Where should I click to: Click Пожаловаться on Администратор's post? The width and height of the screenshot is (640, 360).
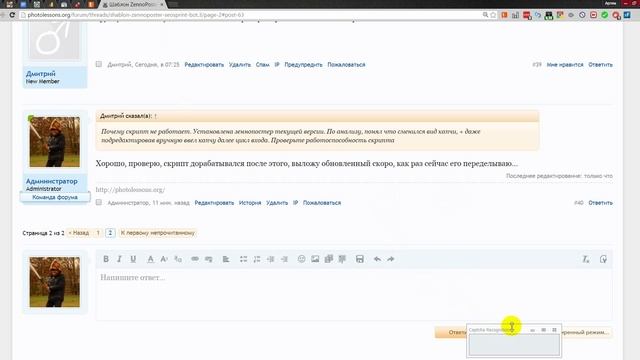point(322,203)
